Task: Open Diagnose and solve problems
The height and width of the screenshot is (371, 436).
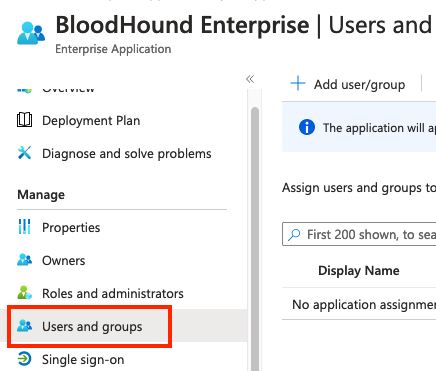Action: pos(127,154)
